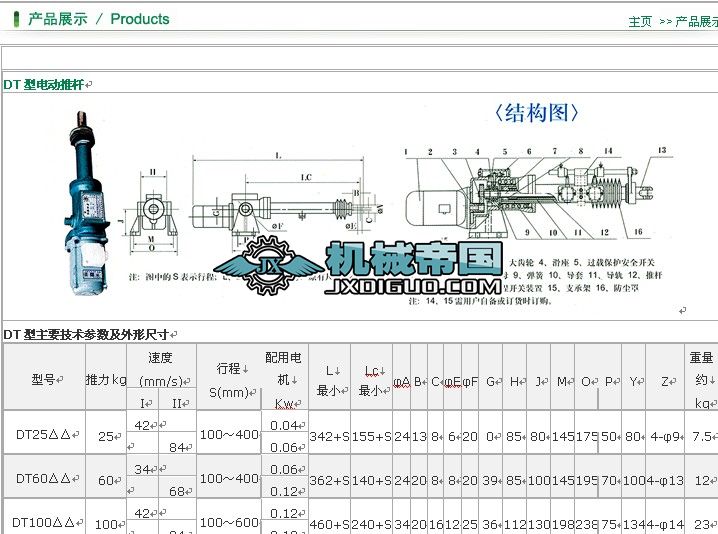Click the 配用电机 Kw column header

point(285,377)
